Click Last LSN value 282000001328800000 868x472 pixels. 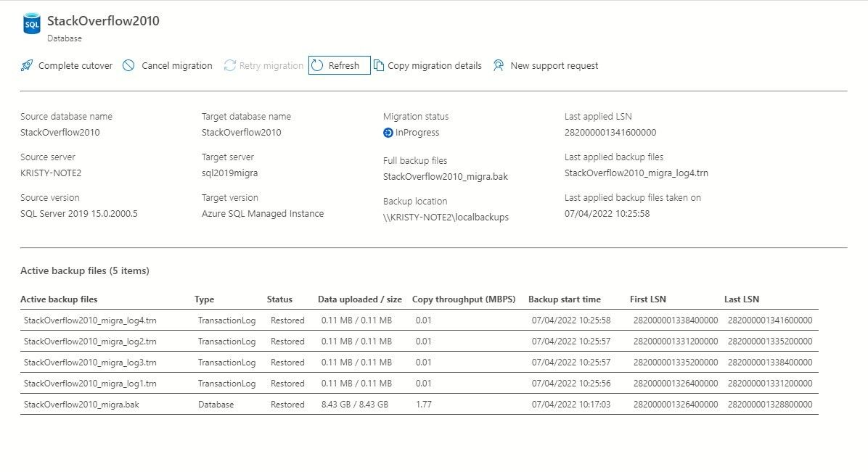click(x=770, y=405)
